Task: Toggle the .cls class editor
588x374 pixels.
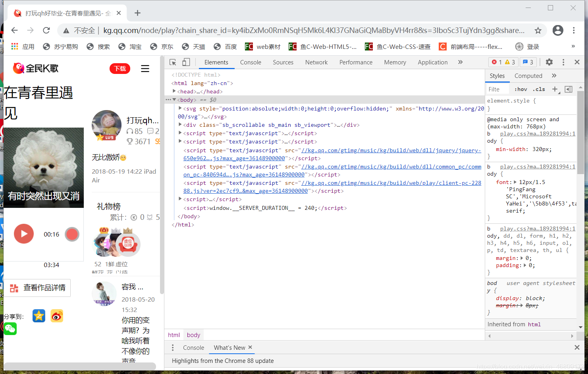Action: tap(539, 89)
